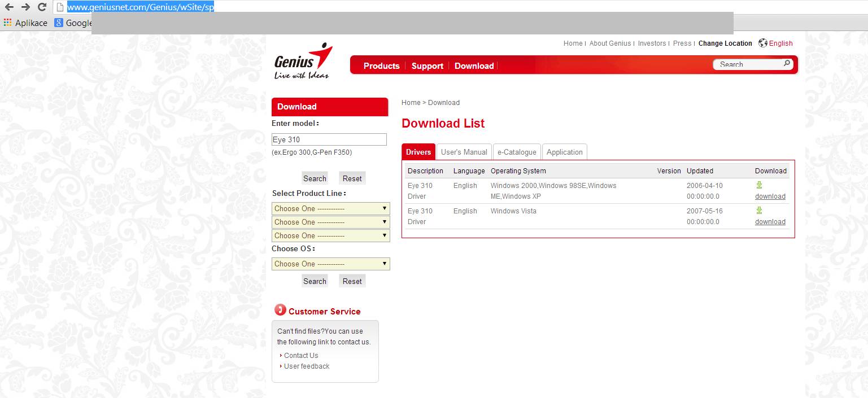Click the Windows Vista operating system cell
Image resolution: width=868 pixels, height=398 pixels.
pos(513,211)
